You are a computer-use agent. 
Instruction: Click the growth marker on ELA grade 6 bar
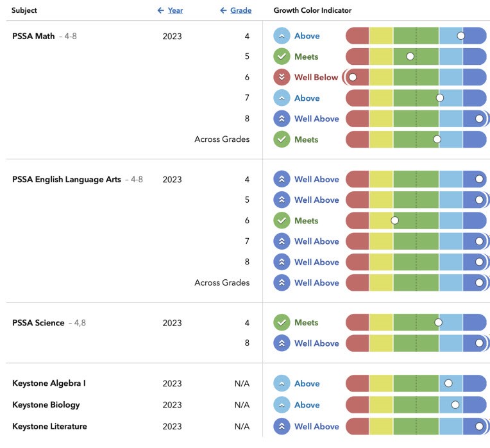tap(394, 221)
